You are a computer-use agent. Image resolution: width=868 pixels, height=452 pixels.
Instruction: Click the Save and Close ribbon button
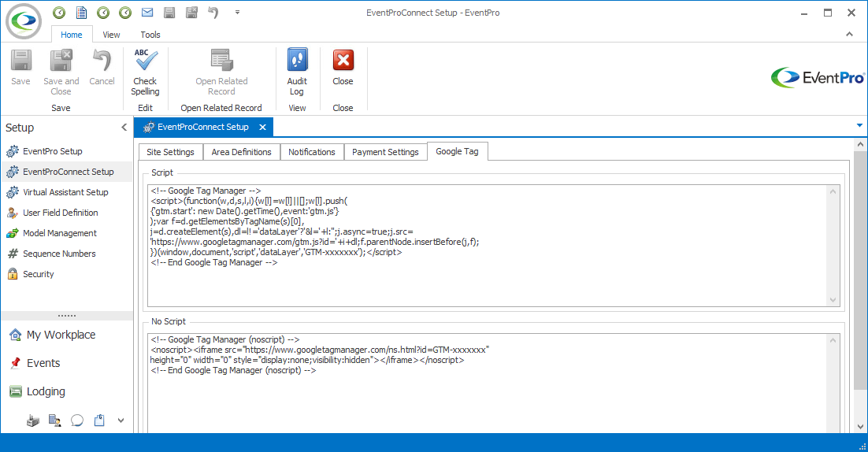(61, 72)
